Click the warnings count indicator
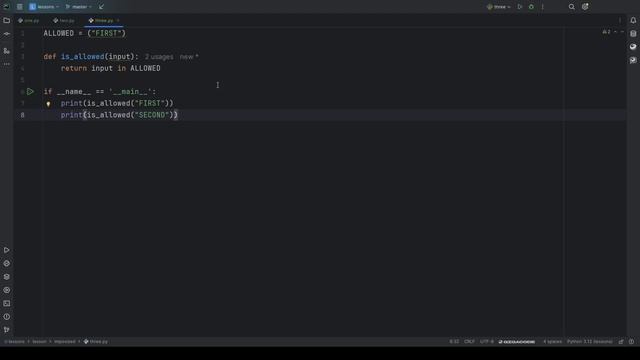This screenshot has height=360, width=640. click(607, 32)
